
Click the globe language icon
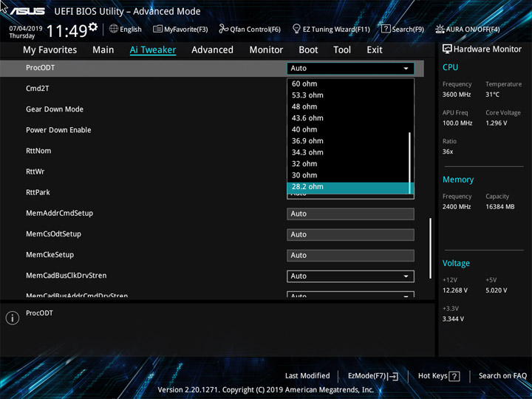114,29
